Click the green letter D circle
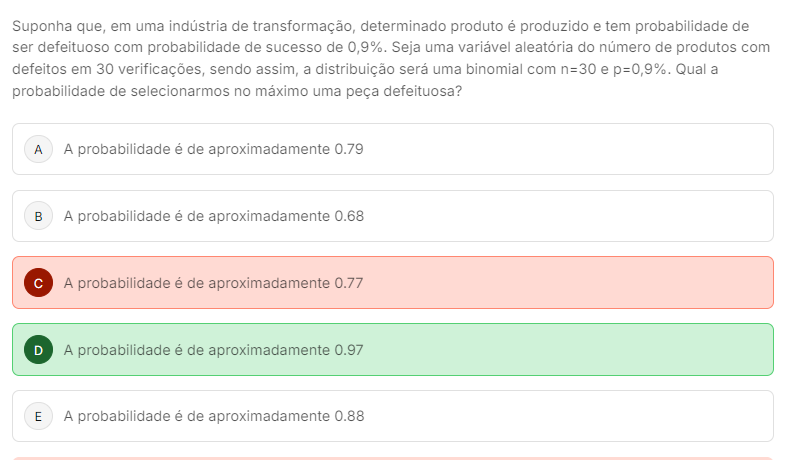Screen dimensions: 792x460 pos(38,350)
